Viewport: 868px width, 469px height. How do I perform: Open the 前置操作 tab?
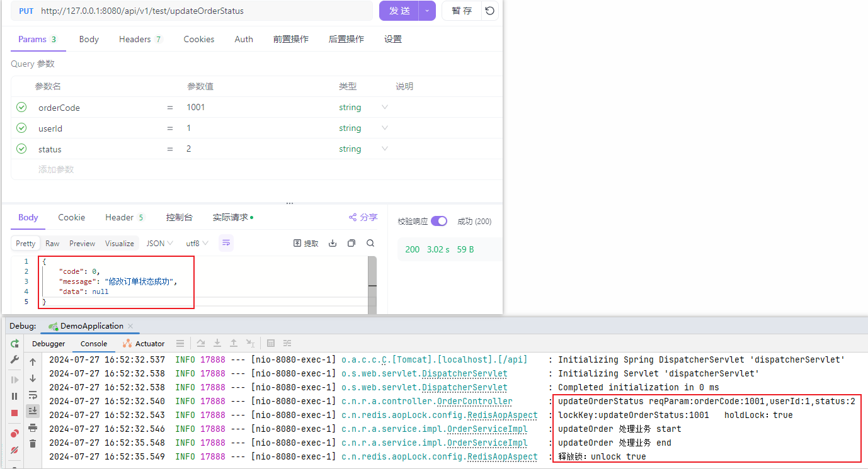tap(290, 39)
